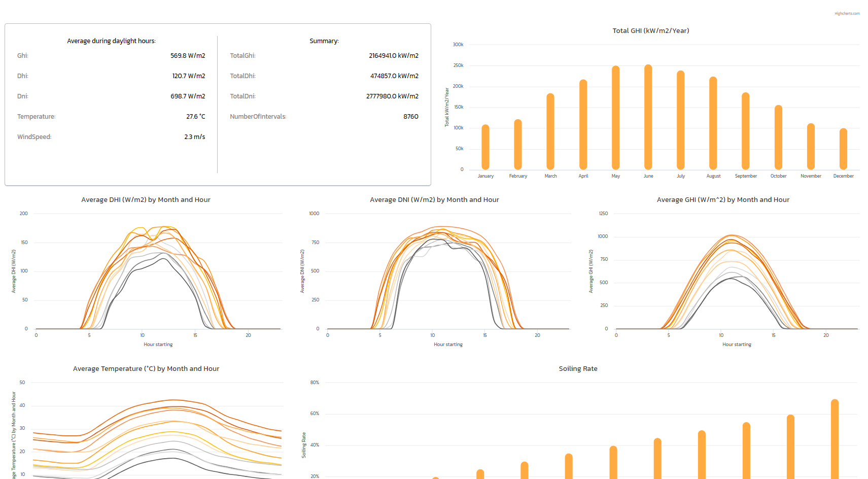Click the 'WindSpeed:' label
The width and height of the screenshot is (868, 479).
(34, 137)
